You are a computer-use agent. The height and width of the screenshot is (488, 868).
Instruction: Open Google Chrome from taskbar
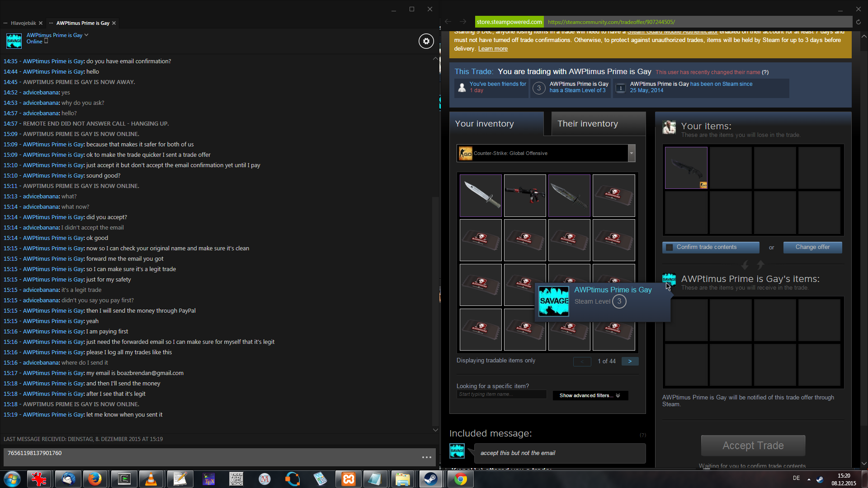(x=460, y=479)
